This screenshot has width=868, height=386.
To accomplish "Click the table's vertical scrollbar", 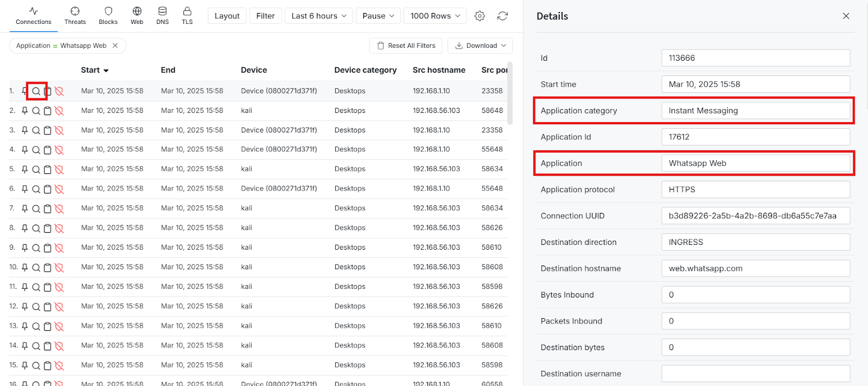I will point(510,93).
